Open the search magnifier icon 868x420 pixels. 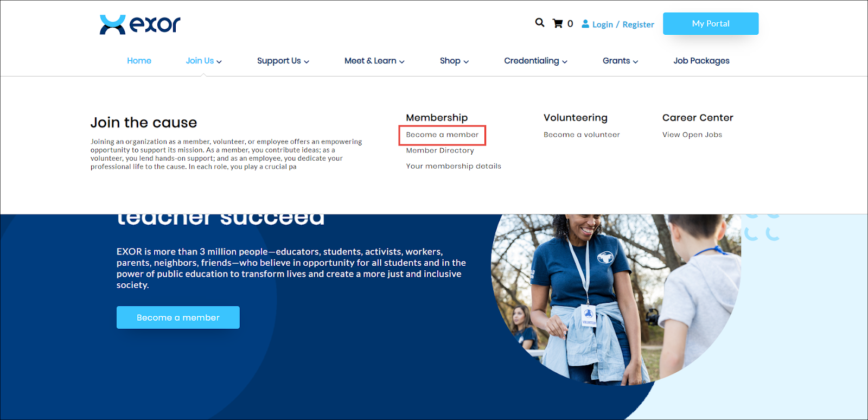539,23
